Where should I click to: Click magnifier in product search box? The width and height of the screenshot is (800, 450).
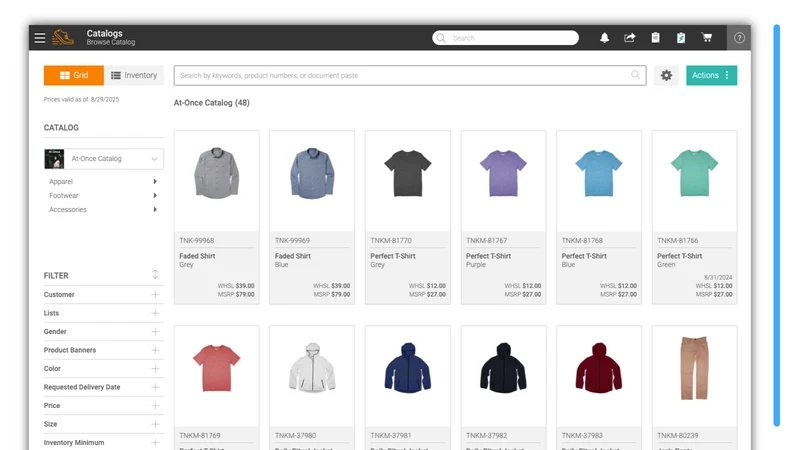(x=635, y=75)
